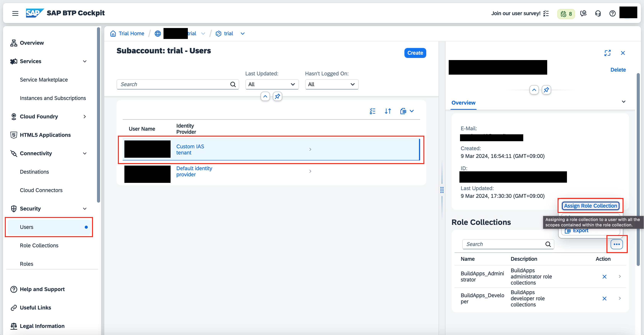The height and width of the screenshot is (335, 644).
Task: Open the Hasn't Logged On dropdown
Action: click(x=332, y=84)
